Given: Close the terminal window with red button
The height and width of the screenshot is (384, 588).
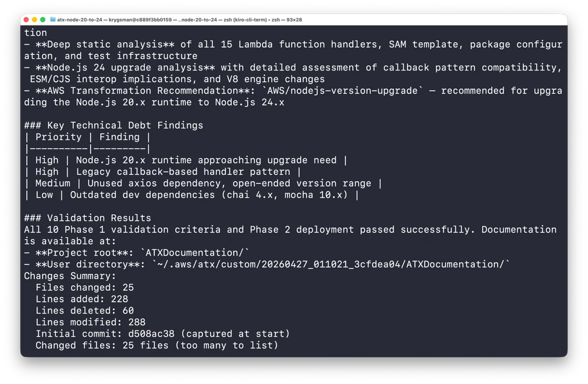Looking at the screenshot, I should point(26,20).
